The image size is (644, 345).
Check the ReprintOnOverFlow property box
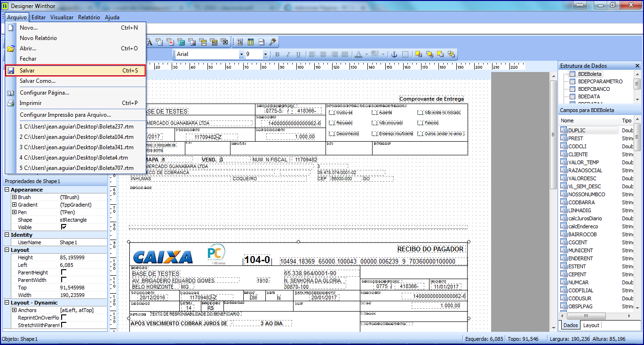(64, 318)
